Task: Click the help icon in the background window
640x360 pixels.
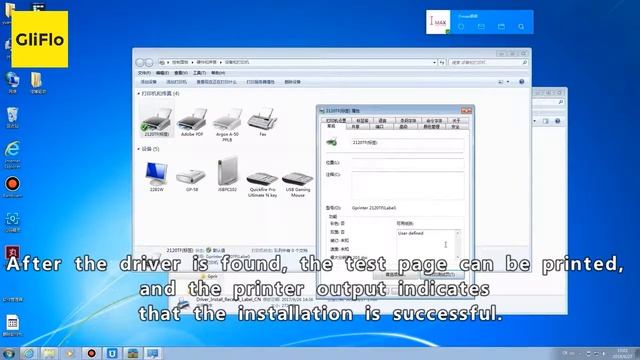Action: [558, 121]
